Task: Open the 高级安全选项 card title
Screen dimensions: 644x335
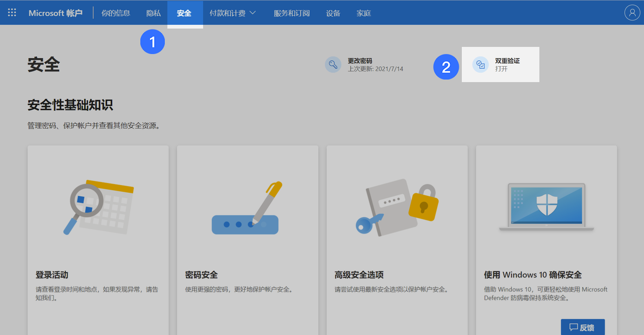Action: click(359, 275)
